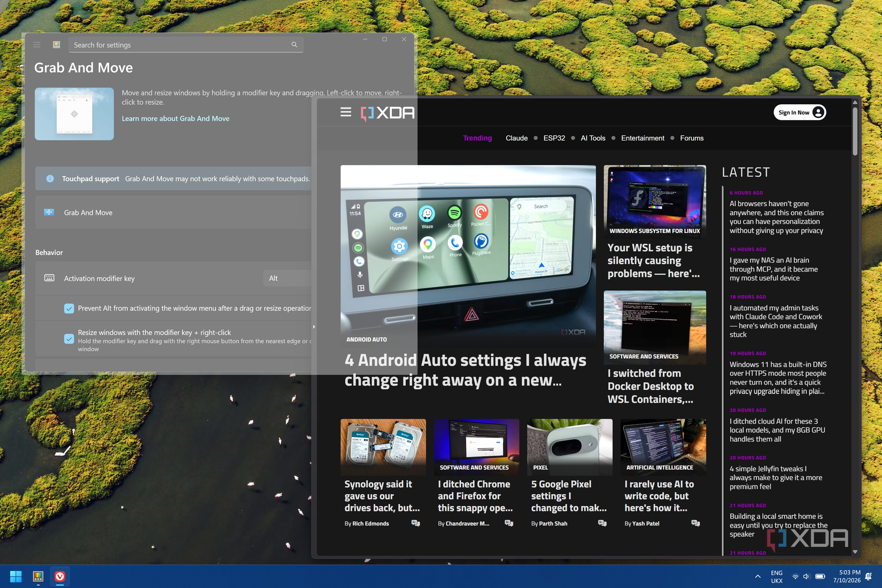882x588 pixels.
Task: Click the Sign In Now button
Action: coord(800,112)
